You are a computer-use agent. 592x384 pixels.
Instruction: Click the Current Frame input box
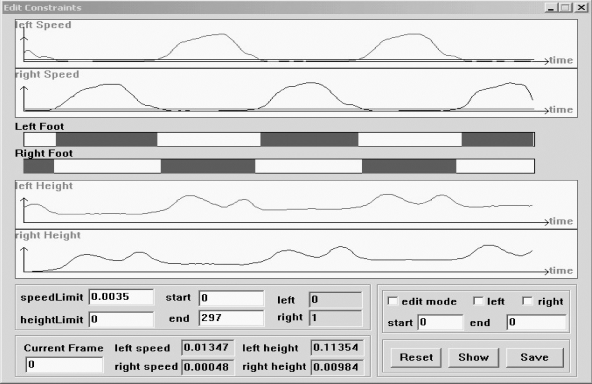(x=64, y=365)
